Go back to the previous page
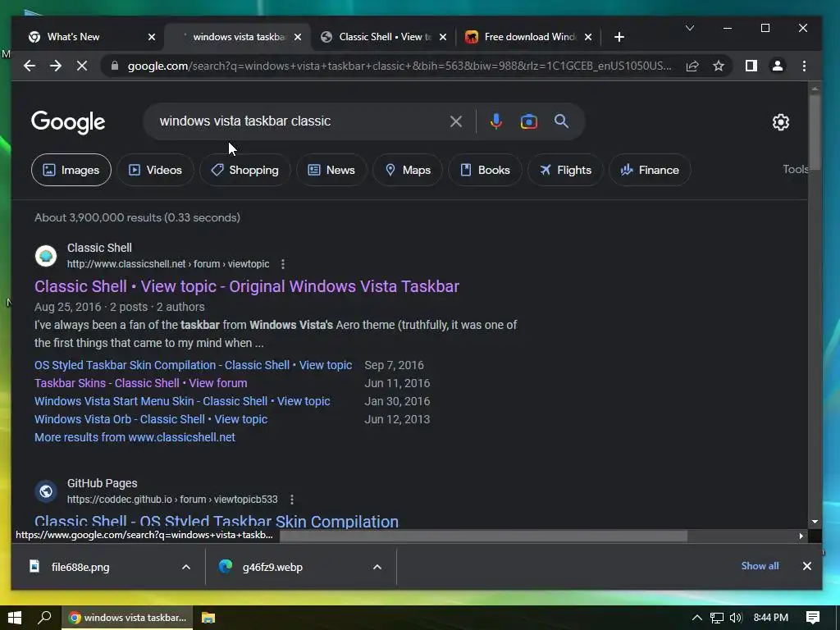Viewport: 840px width, 630px height. point(30,66)
